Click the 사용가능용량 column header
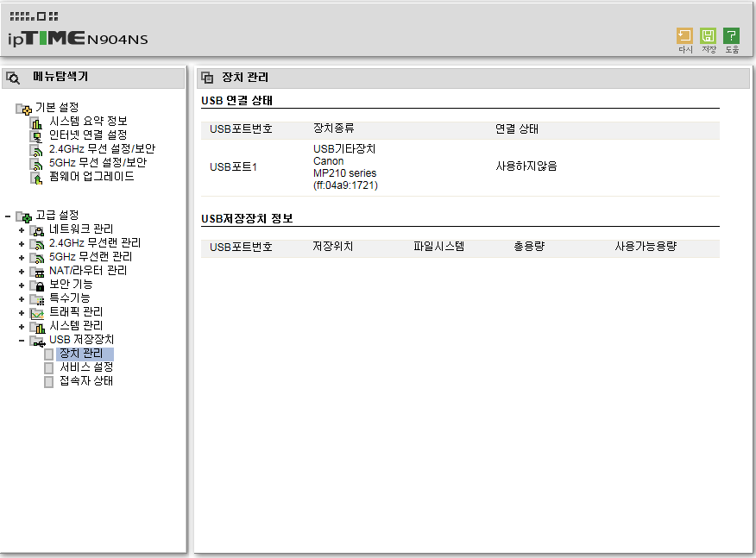This screenshot has height=558, width=756. (646, 247)
